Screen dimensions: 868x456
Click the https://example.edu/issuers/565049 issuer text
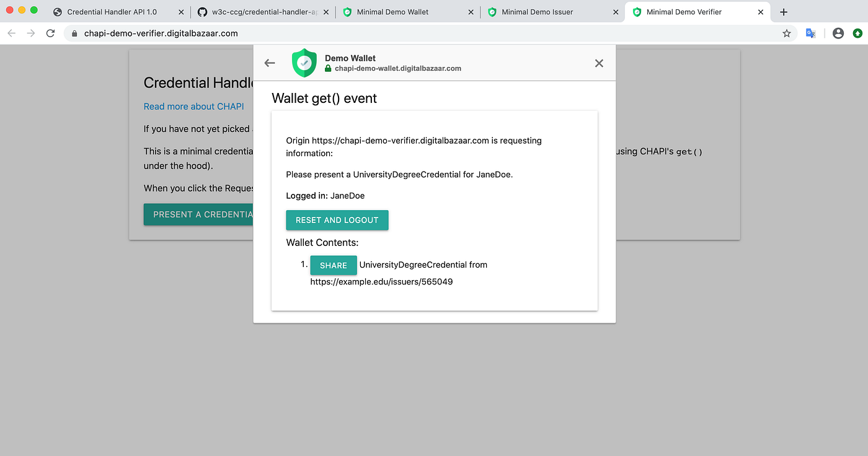pos(381,282)
